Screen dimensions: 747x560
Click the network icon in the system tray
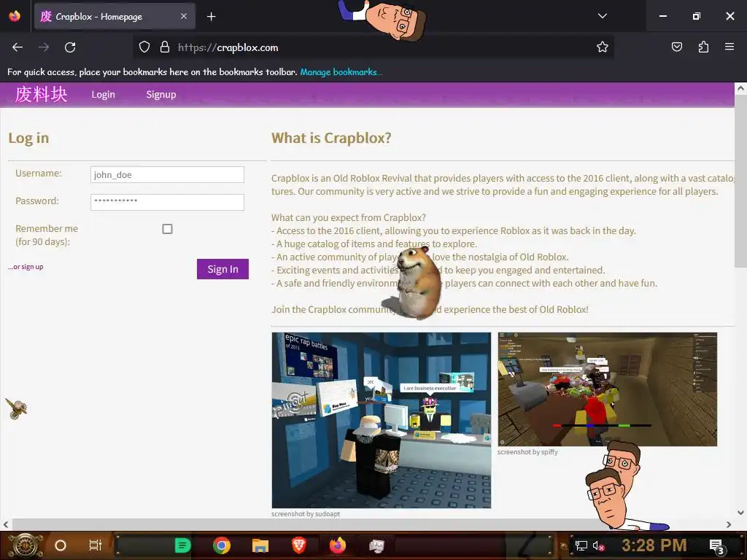click(x=581, y=545)
